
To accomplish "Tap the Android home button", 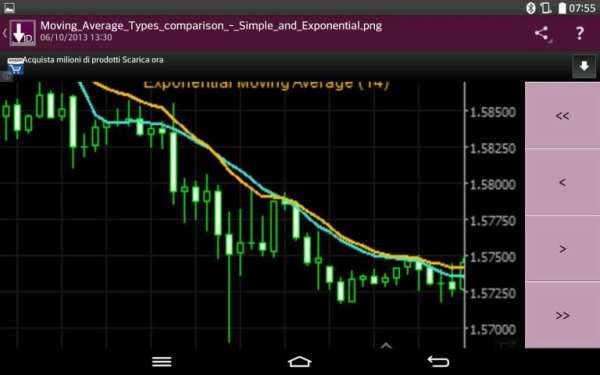I will (300, 362).
